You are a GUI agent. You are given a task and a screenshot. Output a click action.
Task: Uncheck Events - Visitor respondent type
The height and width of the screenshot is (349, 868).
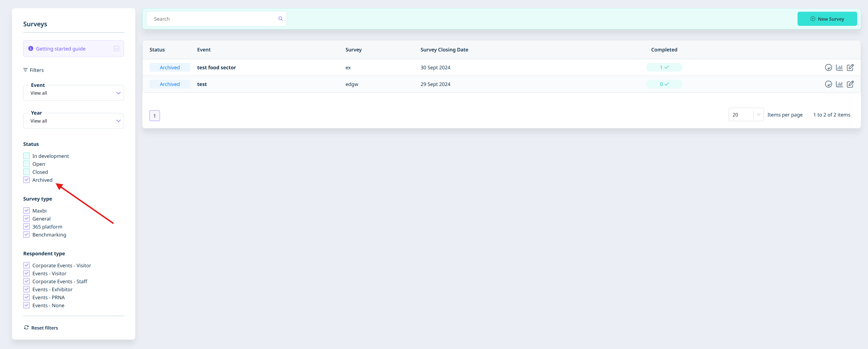pyautogui.click(x=26, y=273)
